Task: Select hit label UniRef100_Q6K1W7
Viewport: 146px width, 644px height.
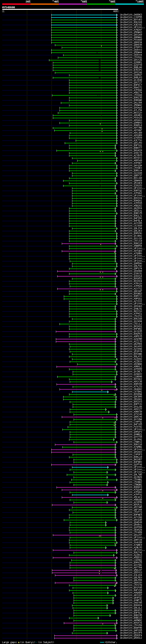Action: (x=131, y=291)
